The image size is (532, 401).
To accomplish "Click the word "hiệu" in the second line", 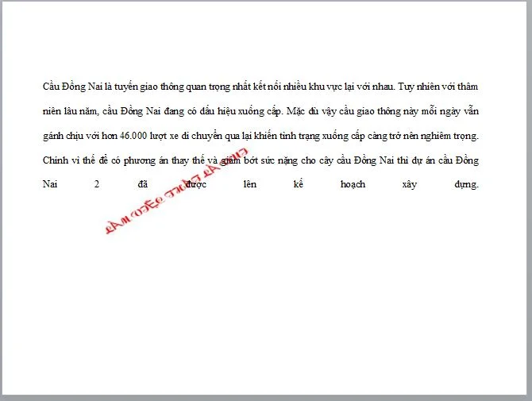I will [226, 111].
